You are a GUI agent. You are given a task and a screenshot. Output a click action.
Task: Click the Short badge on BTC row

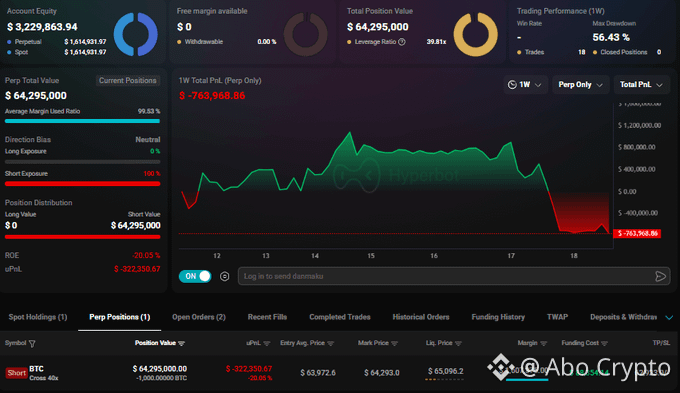click(16, 373)
